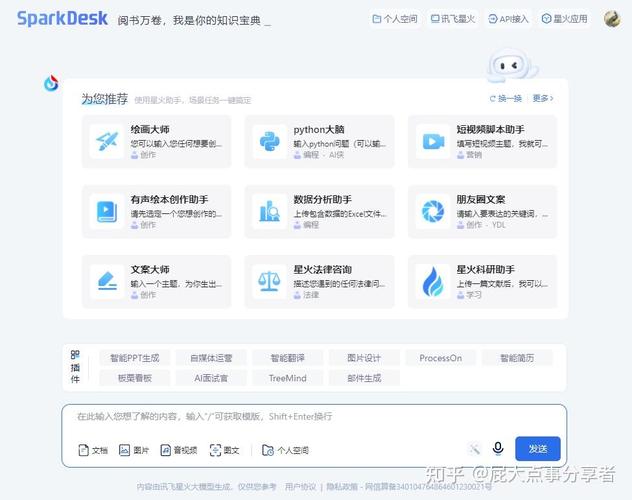Select the 文案大师 card title

150,270
